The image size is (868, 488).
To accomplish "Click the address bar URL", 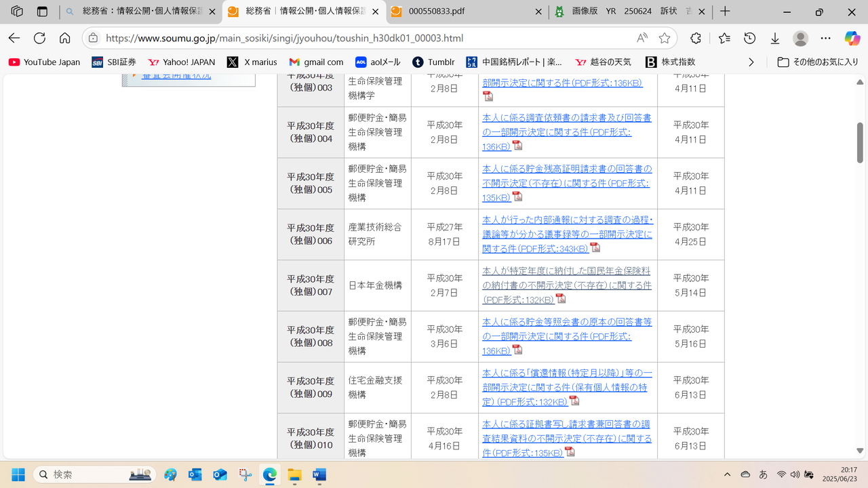I will 285,39.
